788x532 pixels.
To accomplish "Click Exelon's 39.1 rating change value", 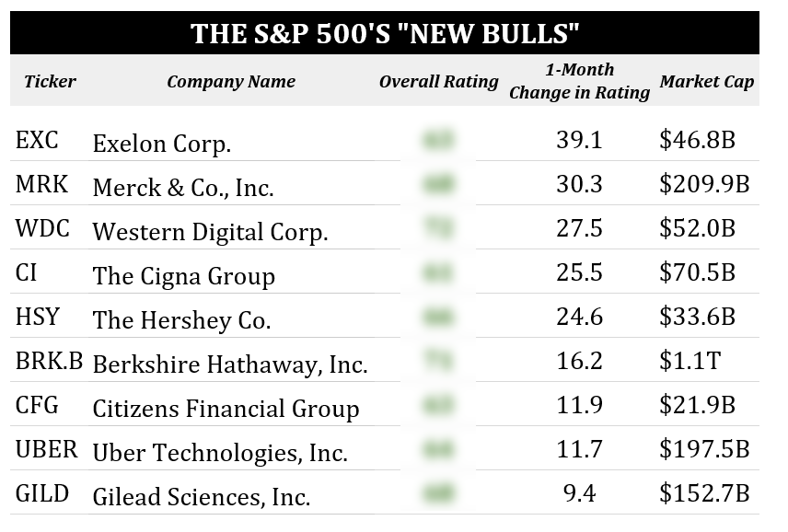I will (579, 140).
